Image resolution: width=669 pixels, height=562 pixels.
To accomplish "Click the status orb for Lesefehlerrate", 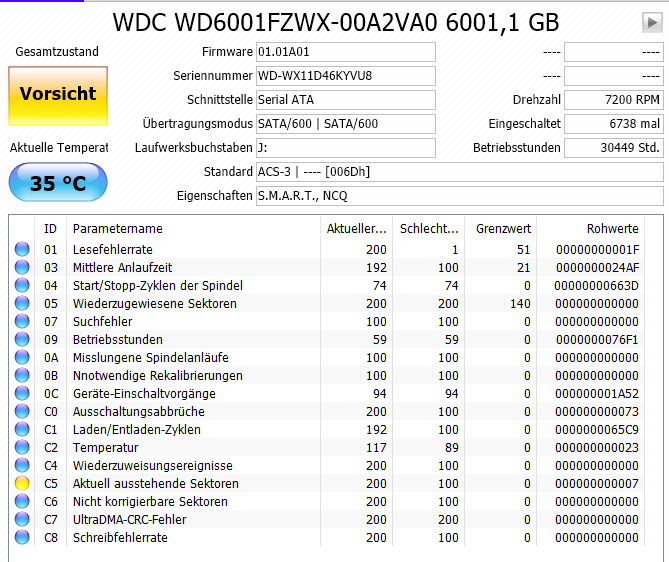I will pyautogui.click(x=22, y=249).
